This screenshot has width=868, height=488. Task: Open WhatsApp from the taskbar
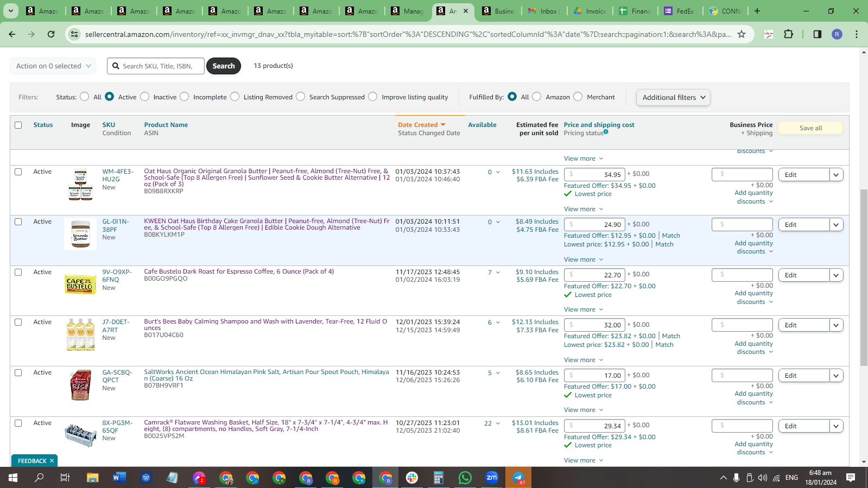click(465, 478)
